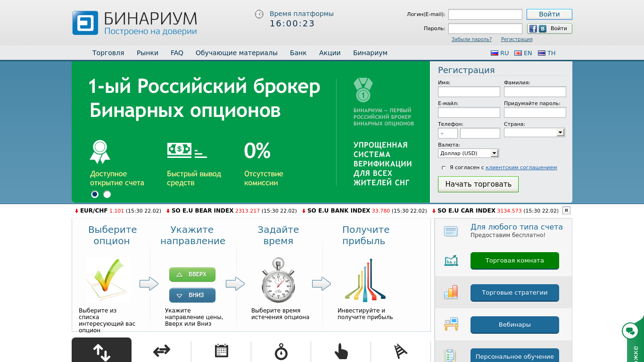The height and width of the screenshot is (362, 644).
Task: Select the first banner slide dot
Action: pos(95,194)
